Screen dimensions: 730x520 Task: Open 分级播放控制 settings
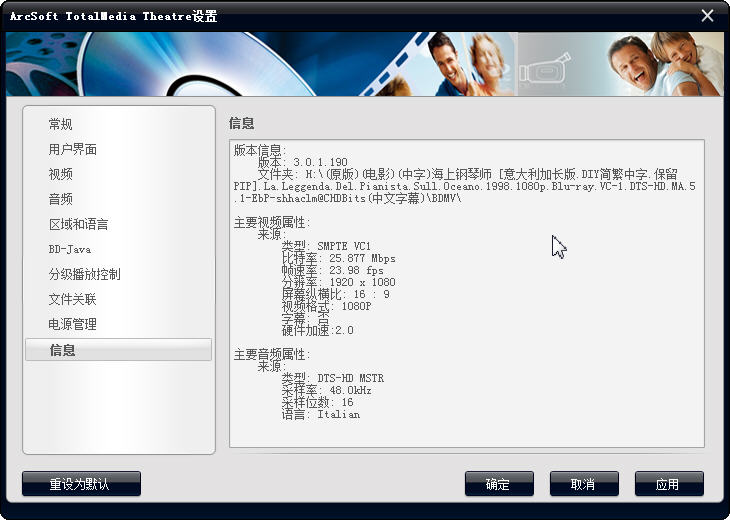click(85, 274)
